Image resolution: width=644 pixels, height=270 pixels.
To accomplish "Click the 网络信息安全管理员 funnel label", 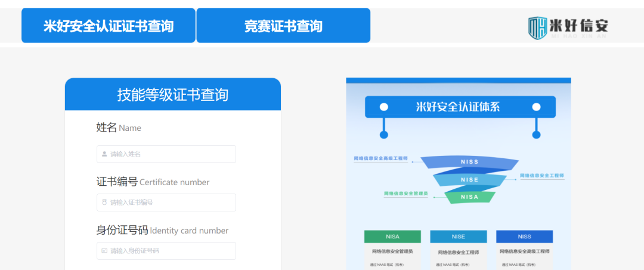I will 406,194.
